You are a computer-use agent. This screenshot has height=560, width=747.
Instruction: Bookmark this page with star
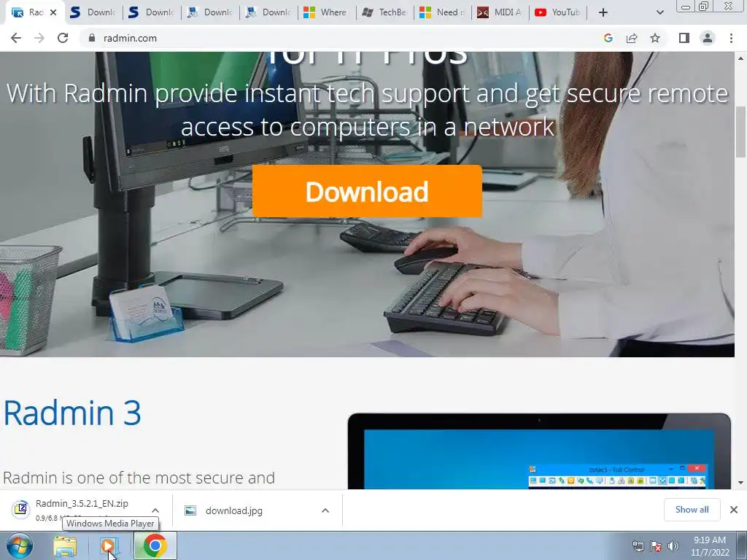pyautogui.click(x=655, y=38)
